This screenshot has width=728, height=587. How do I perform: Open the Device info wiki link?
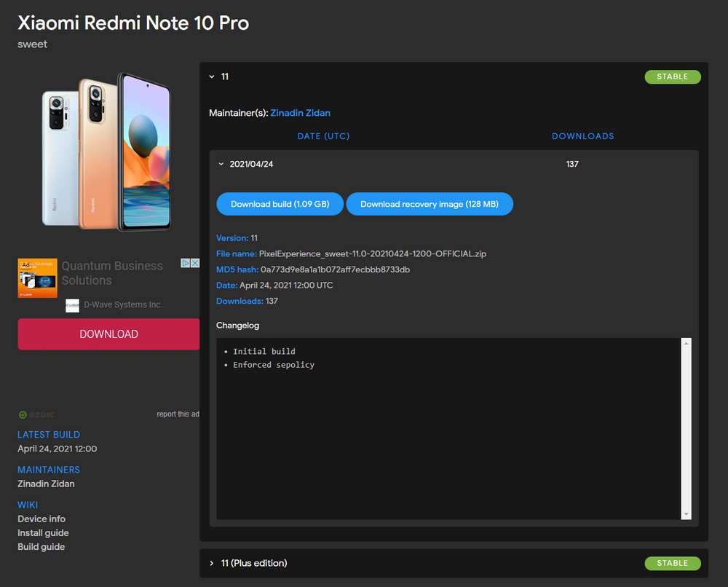point(41,519)
